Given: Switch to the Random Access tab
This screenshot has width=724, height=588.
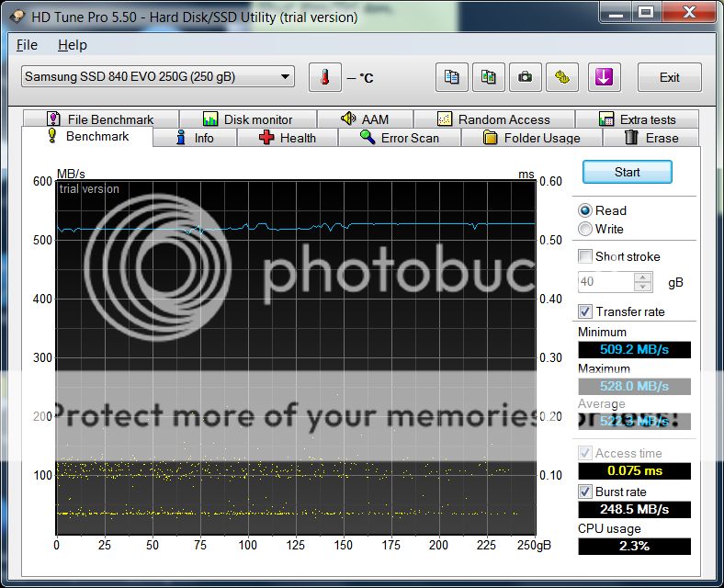Looking at the screenshot, I should click(x=494, y=119).
